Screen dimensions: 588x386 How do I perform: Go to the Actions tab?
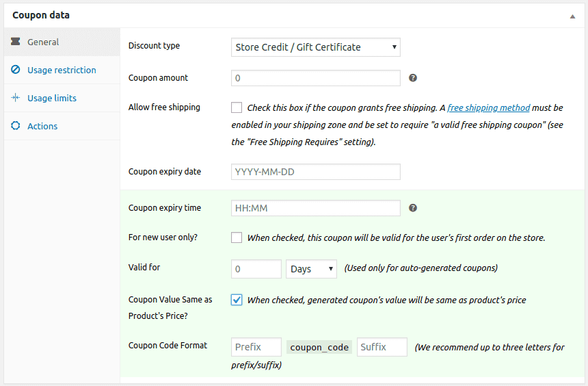(x=42, y=126)
